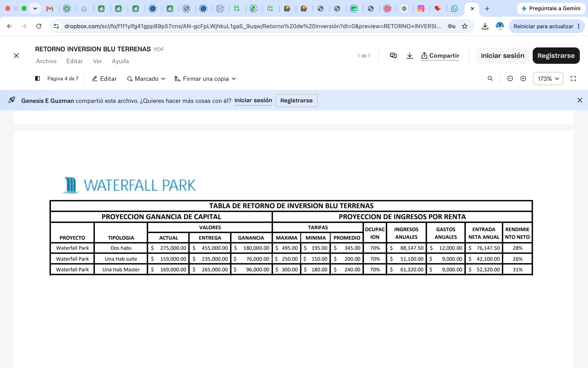Click the Chrome profile avatar
Viewport: 588px width, 368px height.
[x=500, y=26]
